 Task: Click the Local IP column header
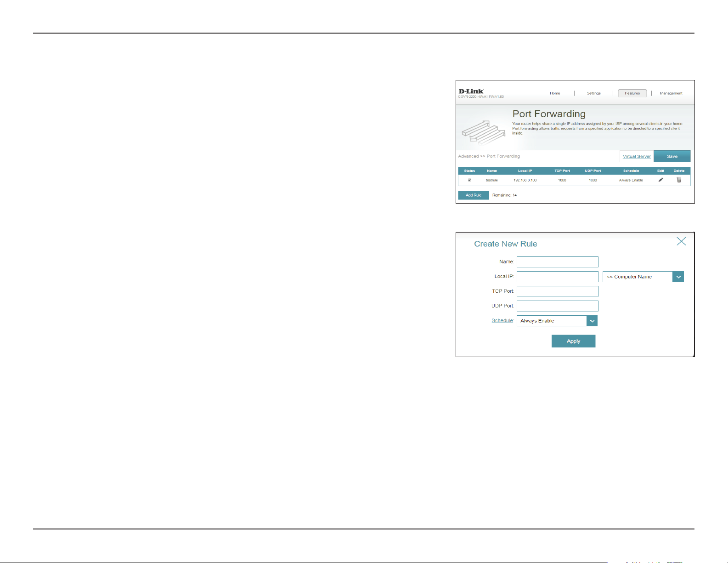[x=525, y=171]
